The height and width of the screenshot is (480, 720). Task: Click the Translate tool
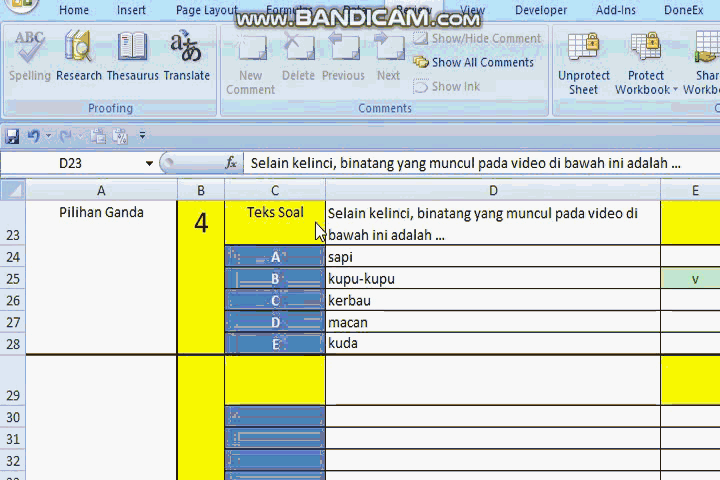coord(186,56)
